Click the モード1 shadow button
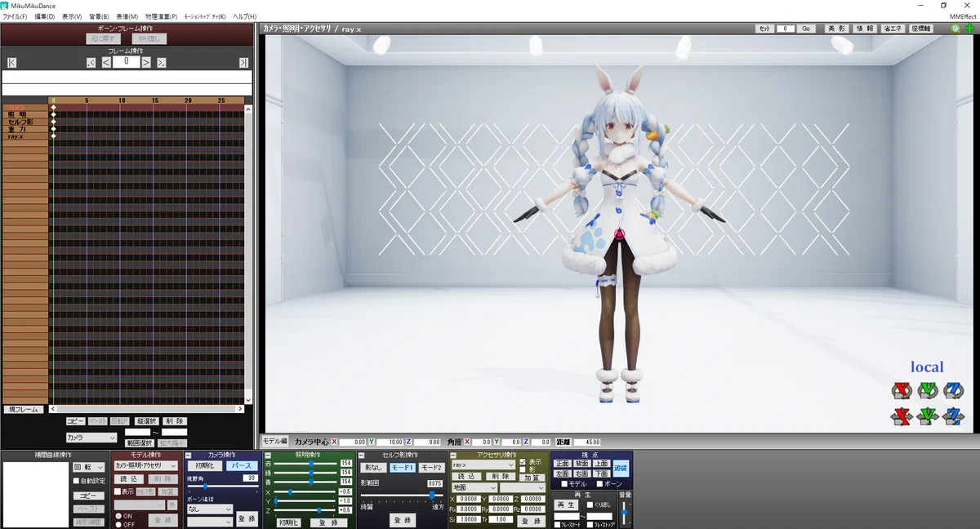Viewport: 980px width, 529px height. coord(402,468)
